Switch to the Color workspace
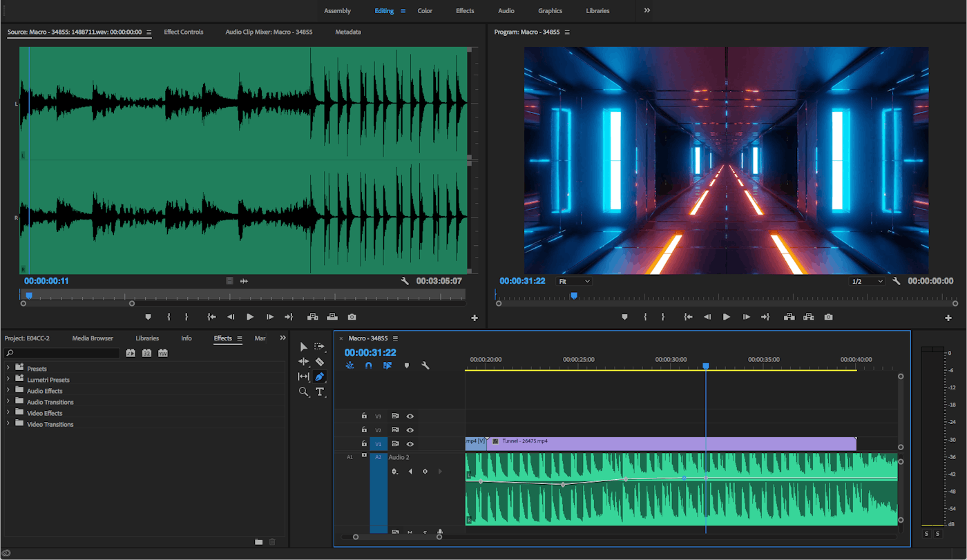The width and height of the screenshot is (967, 560). [x=425, y=11]
